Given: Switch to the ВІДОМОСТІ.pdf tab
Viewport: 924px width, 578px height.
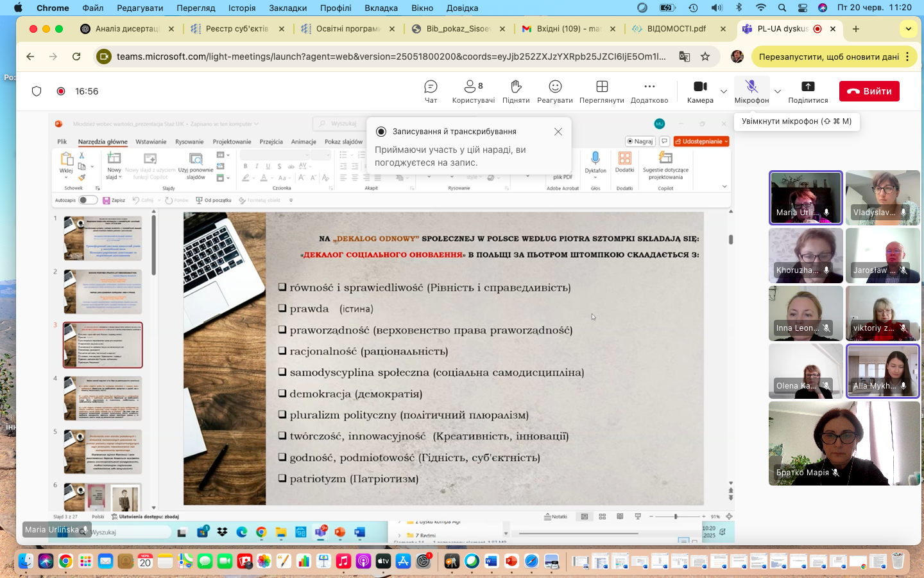Looking at the screenshot, I should tap(676, 29).
